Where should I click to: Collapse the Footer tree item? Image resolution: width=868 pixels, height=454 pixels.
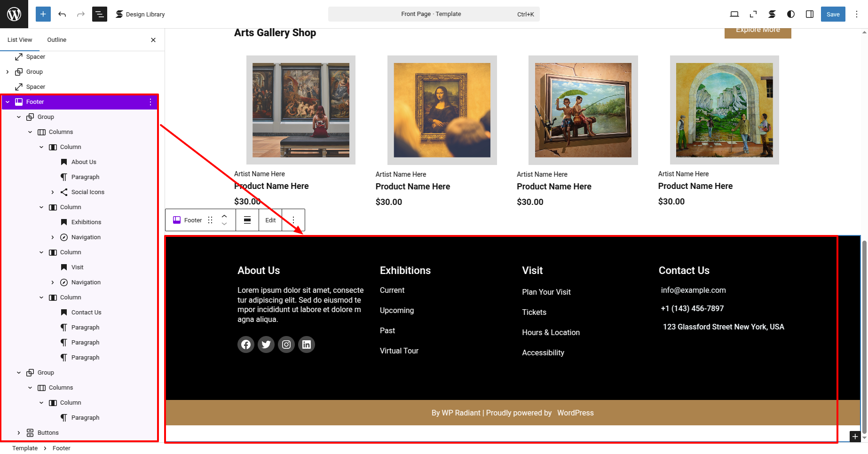[8, 102]
